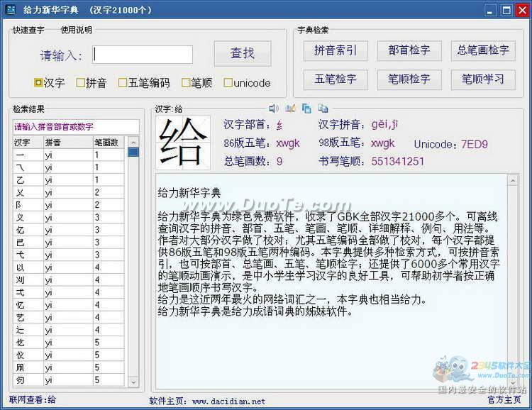
Task: Click the large 给 character image
Action: point(183,143)
